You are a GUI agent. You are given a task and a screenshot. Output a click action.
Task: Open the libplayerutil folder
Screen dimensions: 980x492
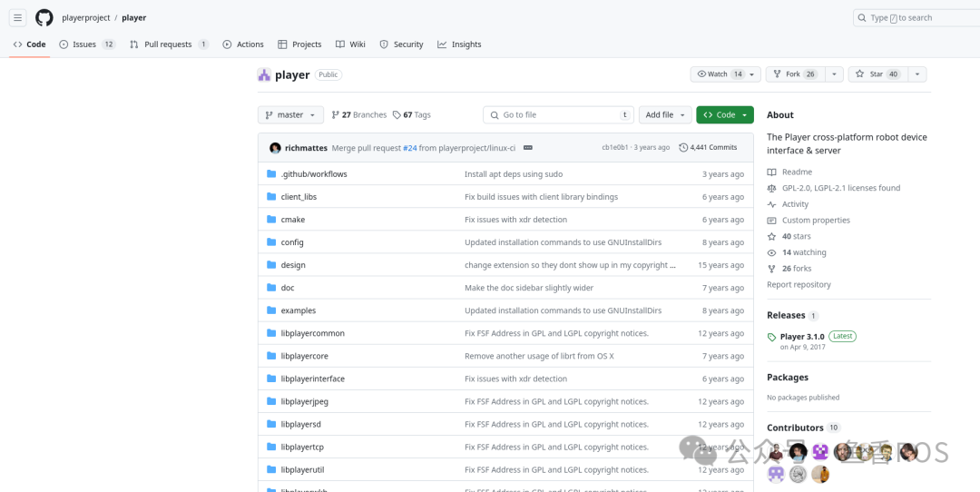tap(302, 469)
